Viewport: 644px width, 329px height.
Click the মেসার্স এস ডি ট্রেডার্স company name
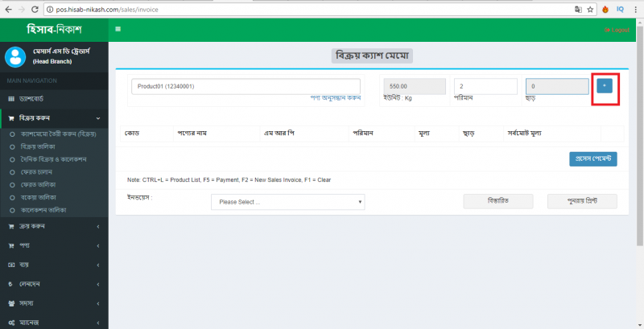(x=61, y=51)
